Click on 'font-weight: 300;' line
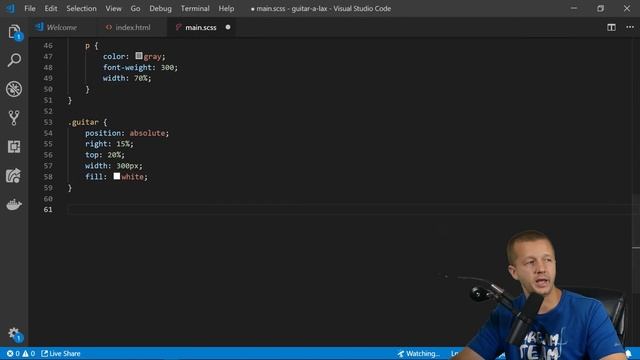Image resolution: width=640 pixels, height=360 pixels. 140,67
